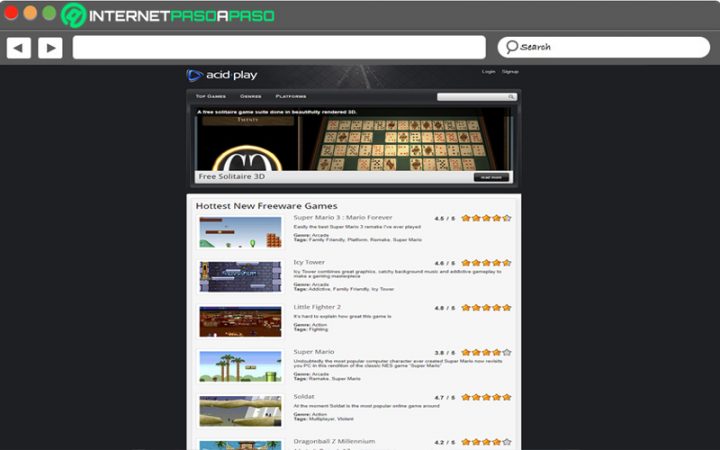Click the site search magnifier icon
Image resolution: width=720 pixels, height=450 pixels.
tap(511, 97)
